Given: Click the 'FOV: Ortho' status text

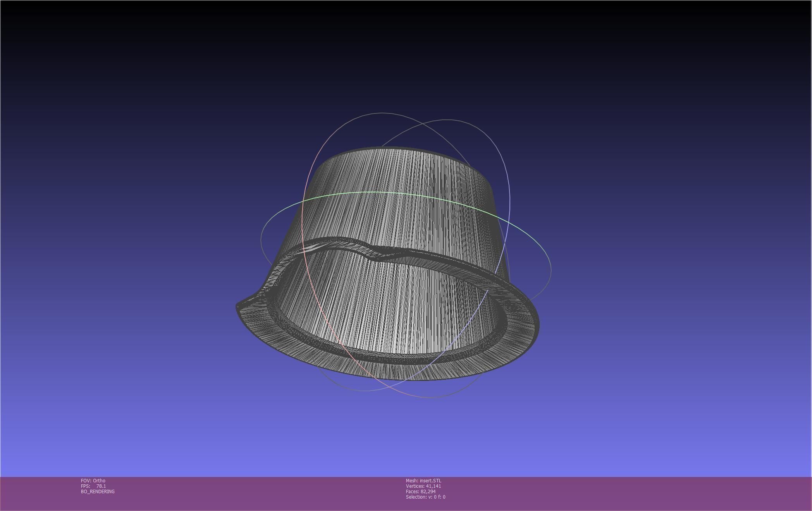Looking at the screenshot, I should [x=93, y=480].
